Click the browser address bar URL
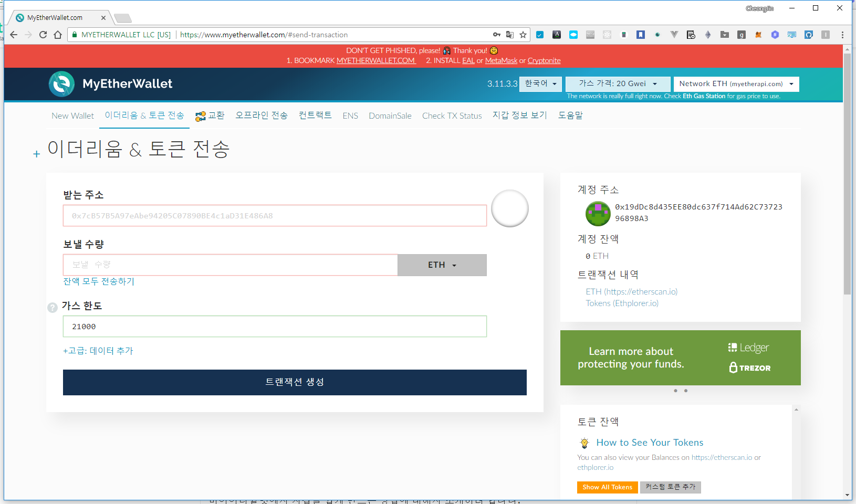Viewport: 856px width, 504px height. point(264,35)
